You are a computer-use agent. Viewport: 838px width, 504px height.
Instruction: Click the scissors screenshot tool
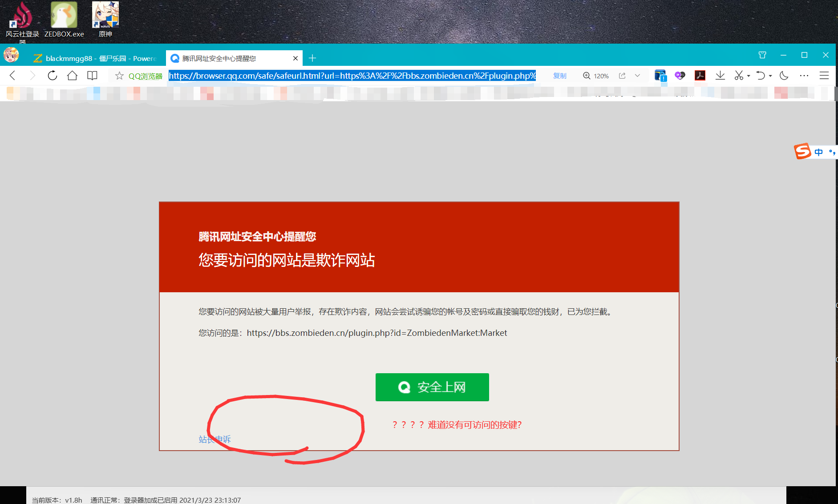[x=739, y=76]
